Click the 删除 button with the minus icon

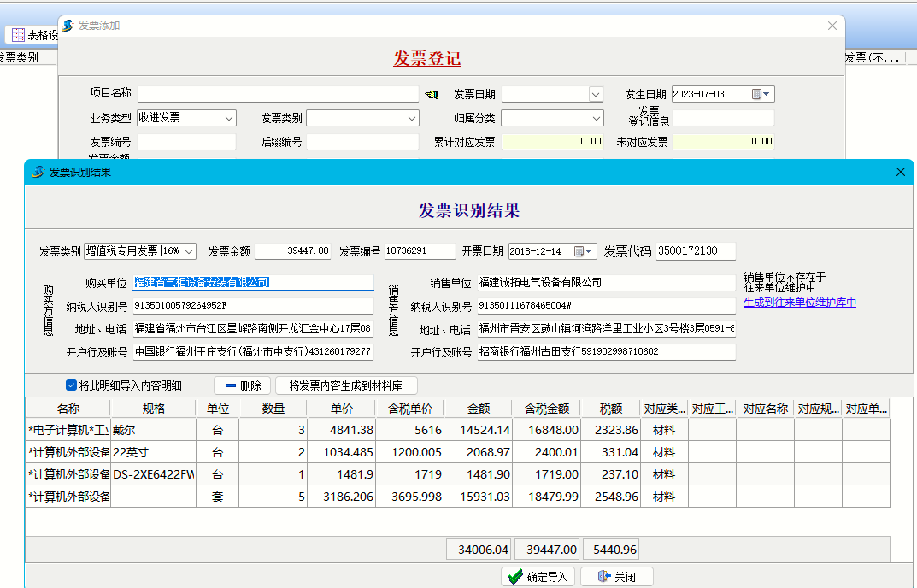tap(242, 385)
